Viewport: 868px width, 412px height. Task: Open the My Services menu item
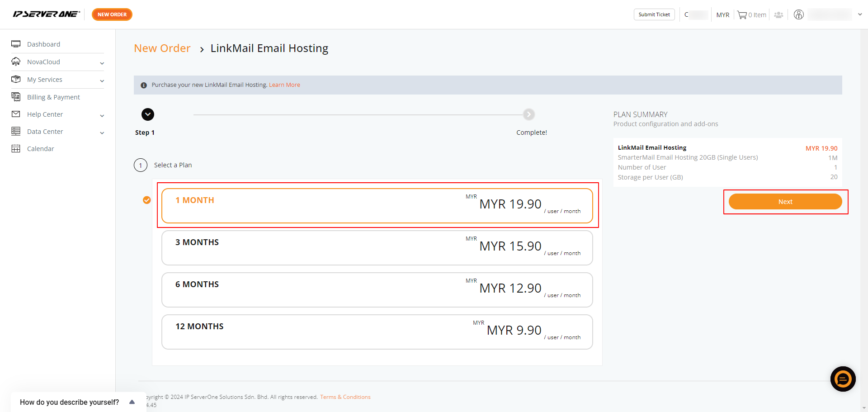point(45,80)
